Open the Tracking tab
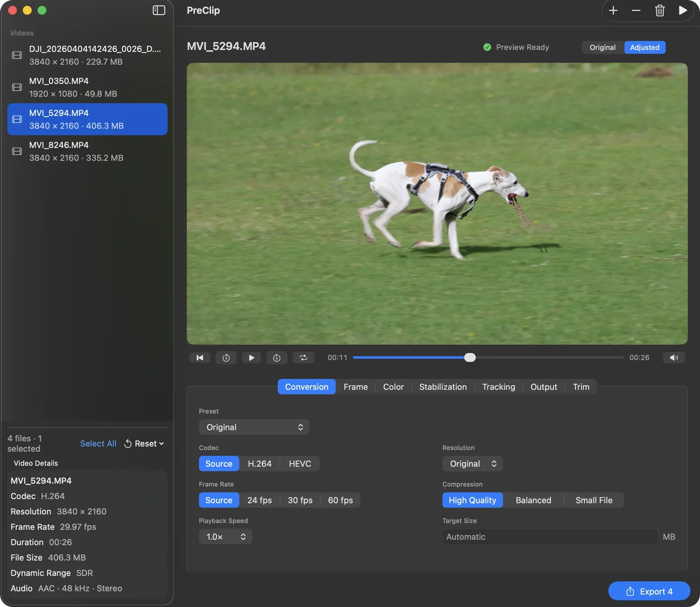 (x=499, y=387)
